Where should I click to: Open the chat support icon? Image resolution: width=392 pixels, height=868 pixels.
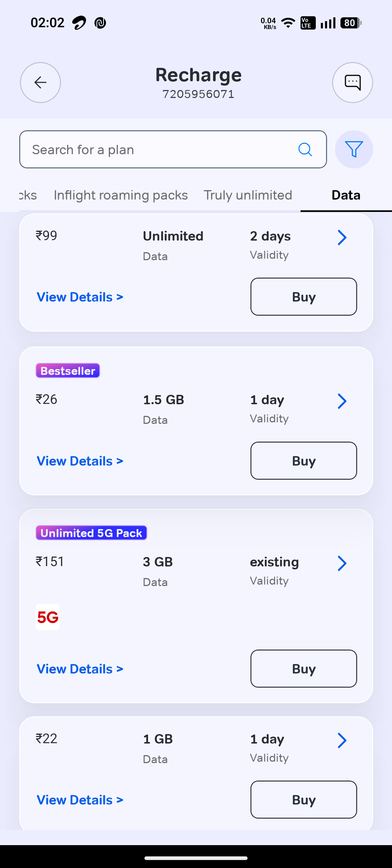(352, 83)
